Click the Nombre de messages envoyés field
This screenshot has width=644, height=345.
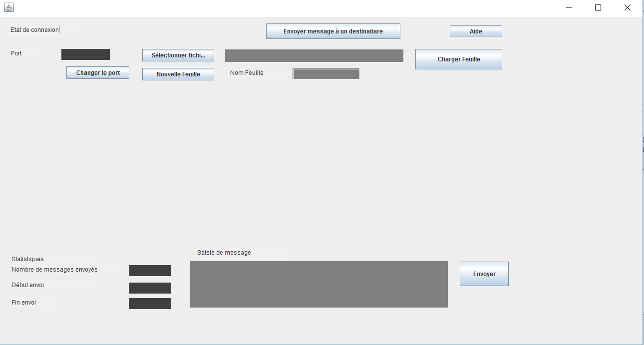[x=150, y=270]
